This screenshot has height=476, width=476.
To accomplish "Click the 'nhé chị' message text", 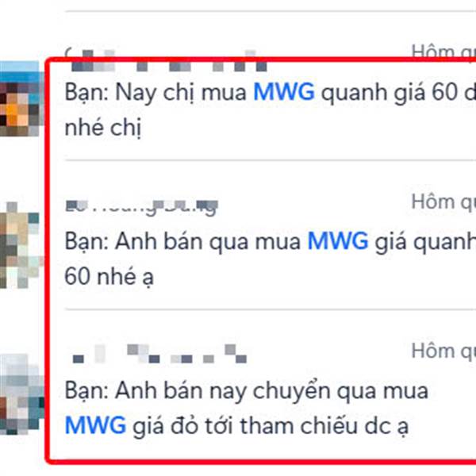I will 103,128.
